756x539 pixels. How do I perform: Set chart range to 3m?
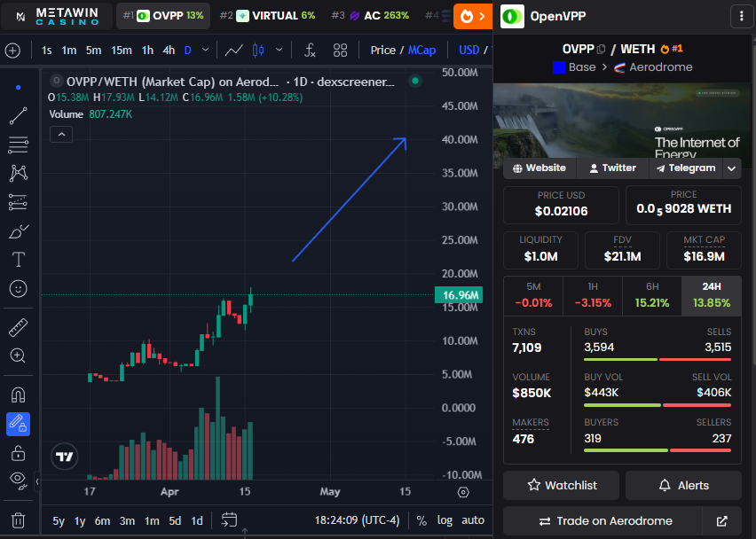pyautogui.click(x=127, y=520)
